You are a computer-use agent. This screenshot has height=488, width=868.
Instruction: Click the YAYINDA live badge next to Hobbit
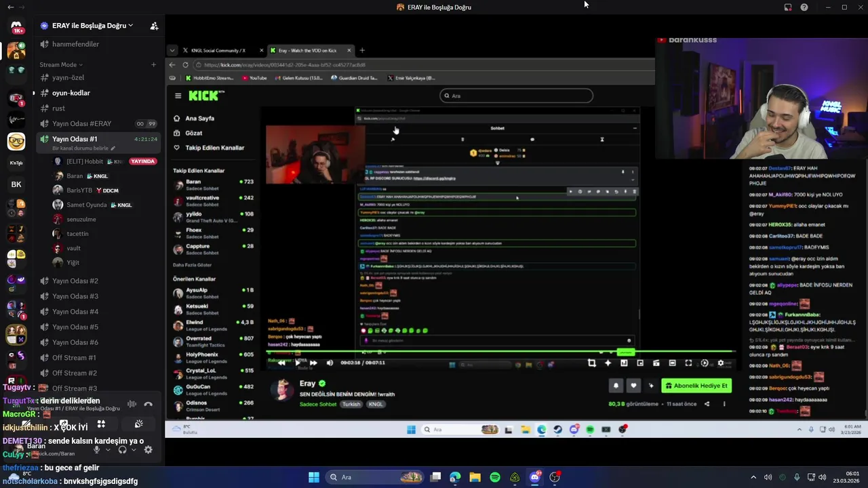142,161
